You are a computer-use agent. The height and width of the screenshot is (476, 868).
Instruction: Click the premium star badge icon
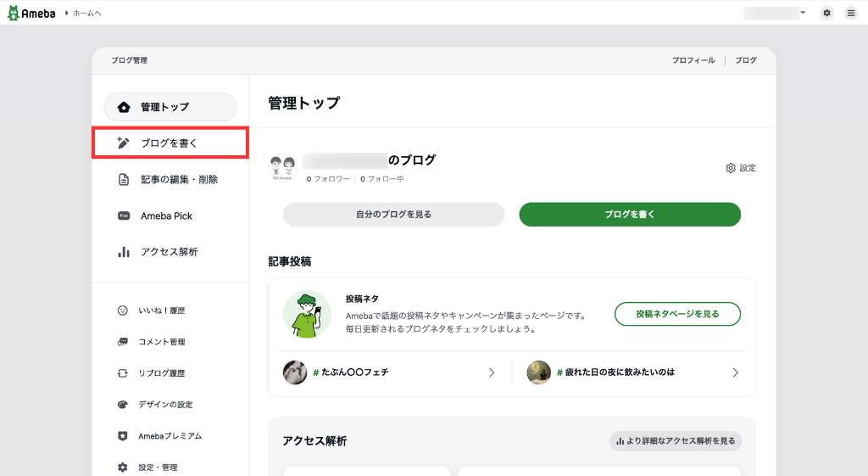tap(122, 436)
